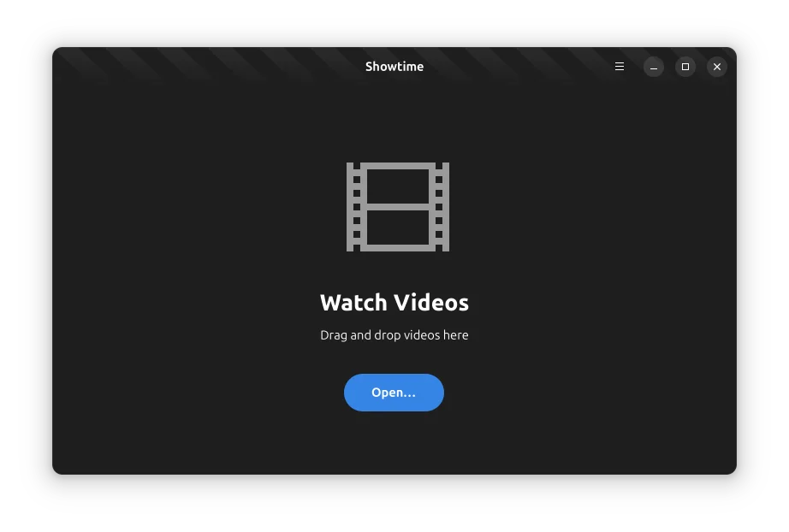Click the 'Drag and drop videos here' text
Image resolution: width=789 pixels, height=532 pixels.
(394, 335)
